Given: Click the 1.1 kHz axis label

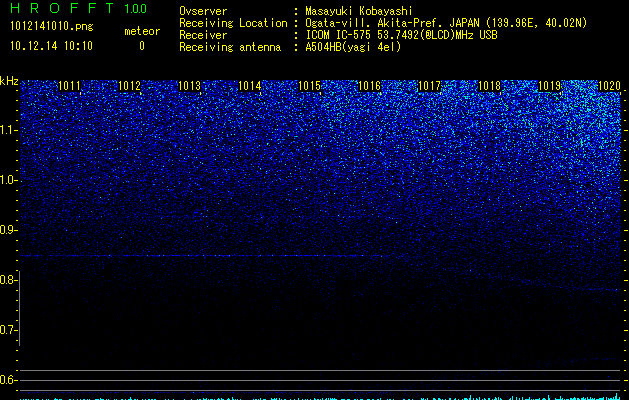Looking at the screenshot, I should (x=8, y=130).
